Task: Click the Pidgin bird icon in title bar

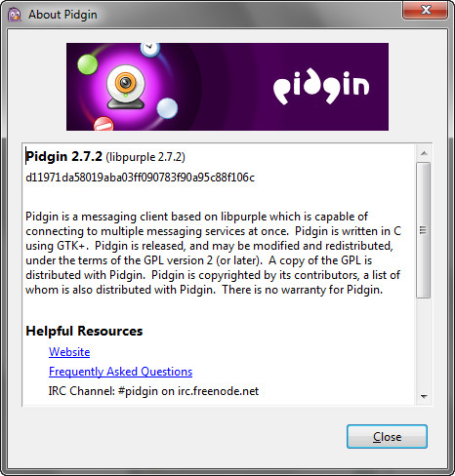Action: 15,15
